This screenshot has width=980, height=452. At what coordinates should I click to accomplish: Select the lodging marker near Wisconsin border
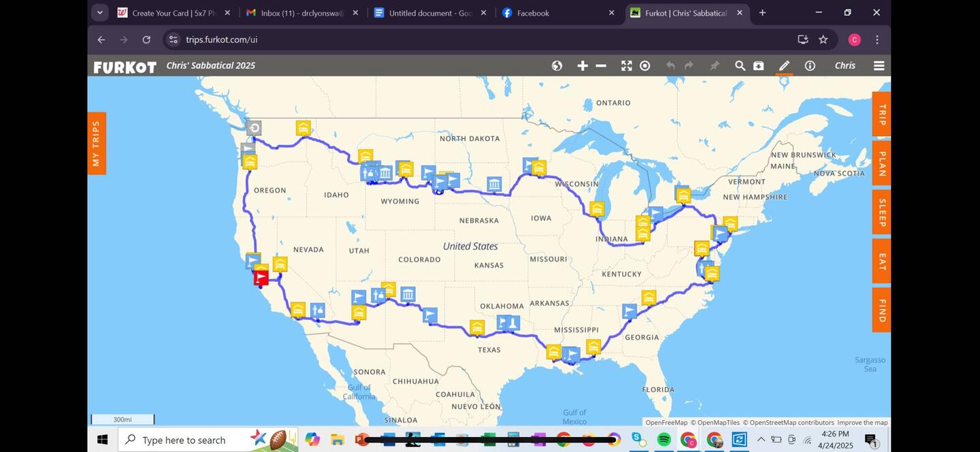pos(539,167)
